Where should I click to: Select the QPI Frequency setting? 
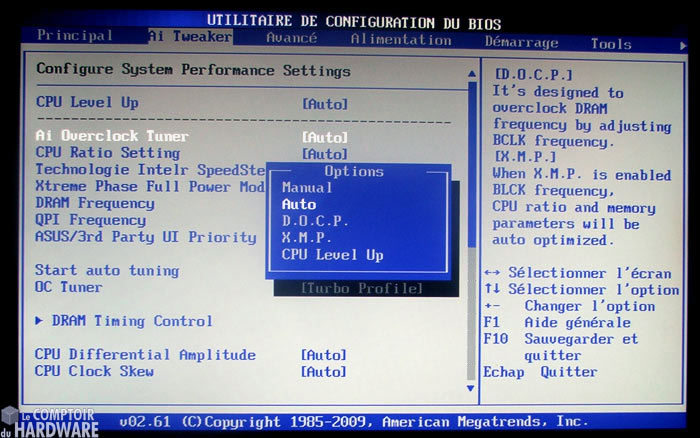(91, 220)
